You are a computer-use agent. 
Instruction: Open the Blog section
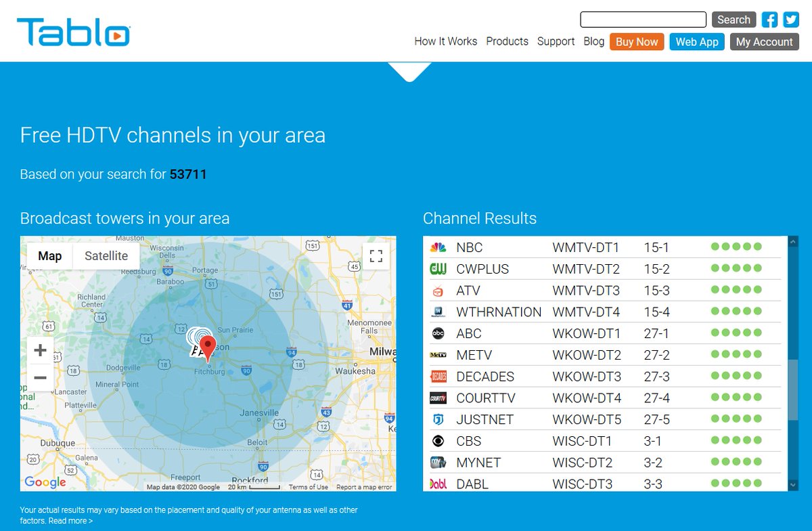(593, 41)
